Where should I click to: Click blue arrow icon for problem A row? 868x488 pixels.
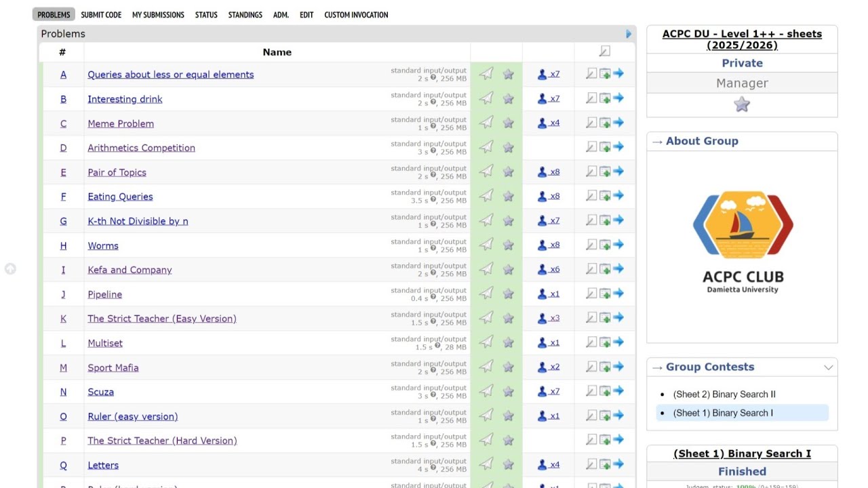pyautogui.click(x=618, y=74)
